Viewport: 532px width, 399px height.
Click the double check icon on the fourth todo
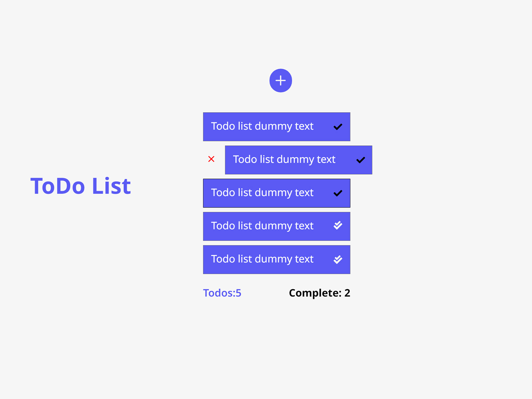(x=337, y=226)
